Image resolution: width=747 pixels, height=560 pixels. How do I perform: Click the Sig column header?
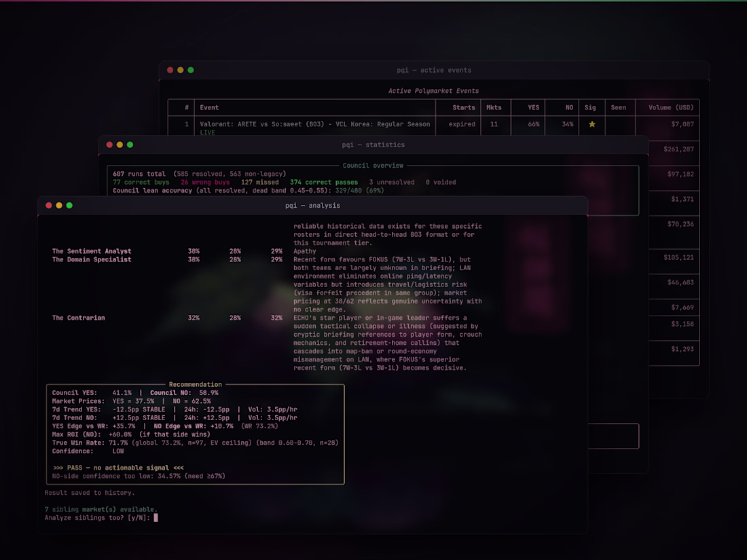[590, 108]
